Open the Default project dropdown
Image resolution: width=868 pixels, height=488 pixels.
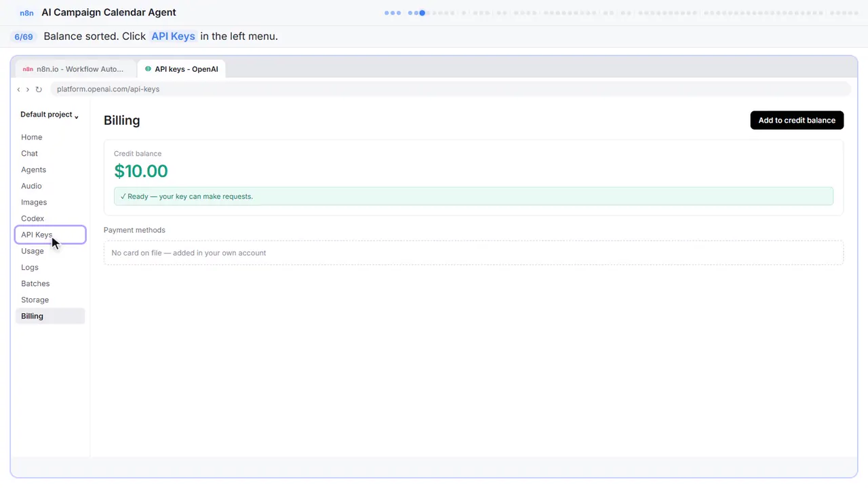50,115
